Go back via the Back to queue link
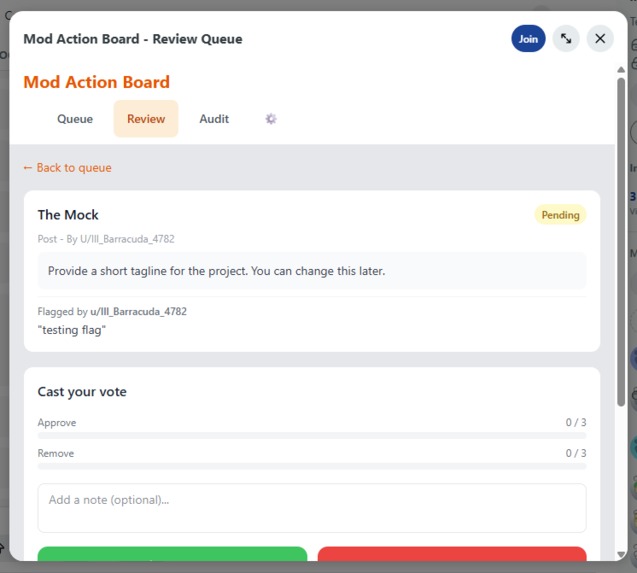The width and height of the screenshot is (637, 573). [x=67, y=168]
